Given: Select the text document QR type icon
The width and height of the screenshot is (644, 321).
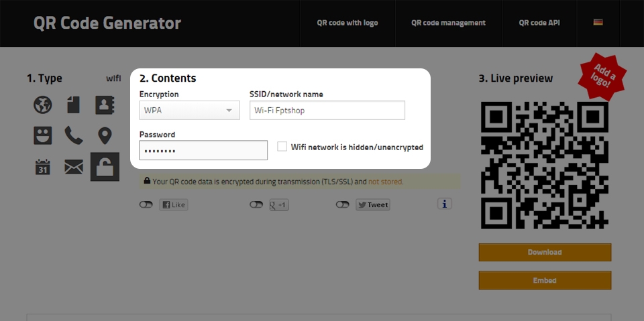Looking at the screenshot, I should pos(74,105).
